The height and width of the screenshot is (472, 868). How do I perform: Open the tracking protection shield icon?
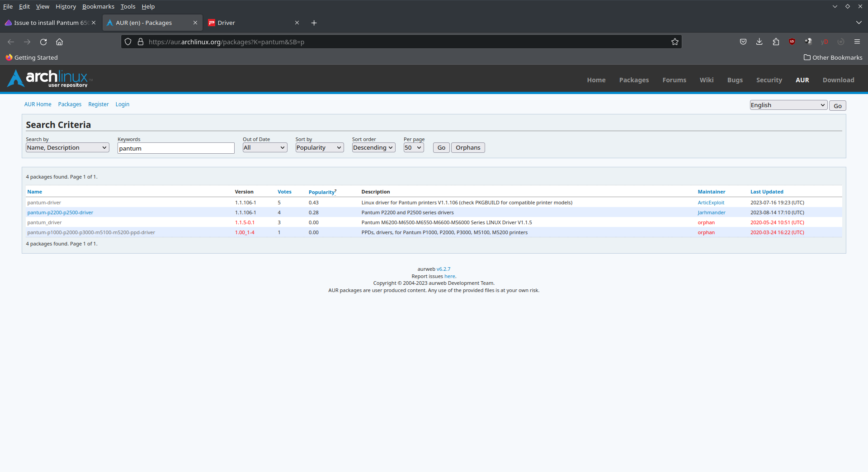pyautogui.click(x=128, y=42)
